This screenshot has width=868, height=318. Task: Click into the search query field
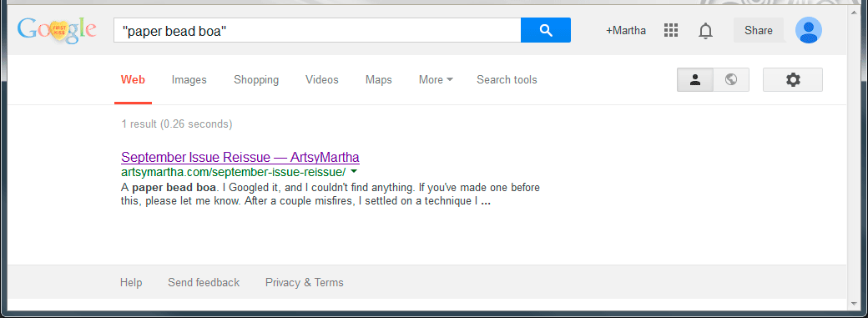317,30
